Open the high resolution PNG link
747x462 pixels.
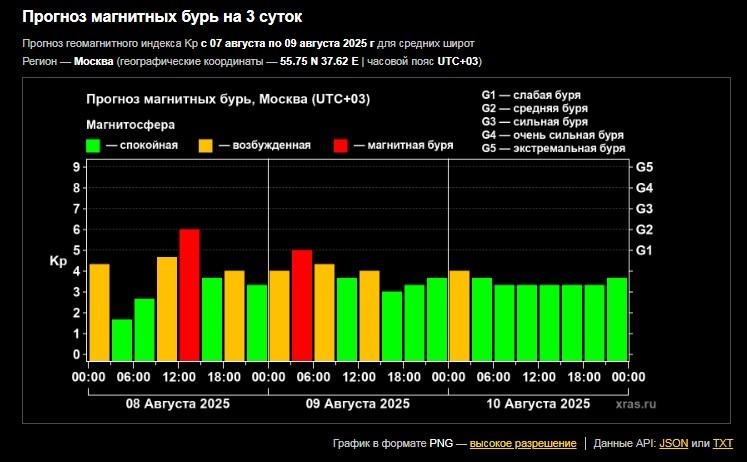point(523,443)
